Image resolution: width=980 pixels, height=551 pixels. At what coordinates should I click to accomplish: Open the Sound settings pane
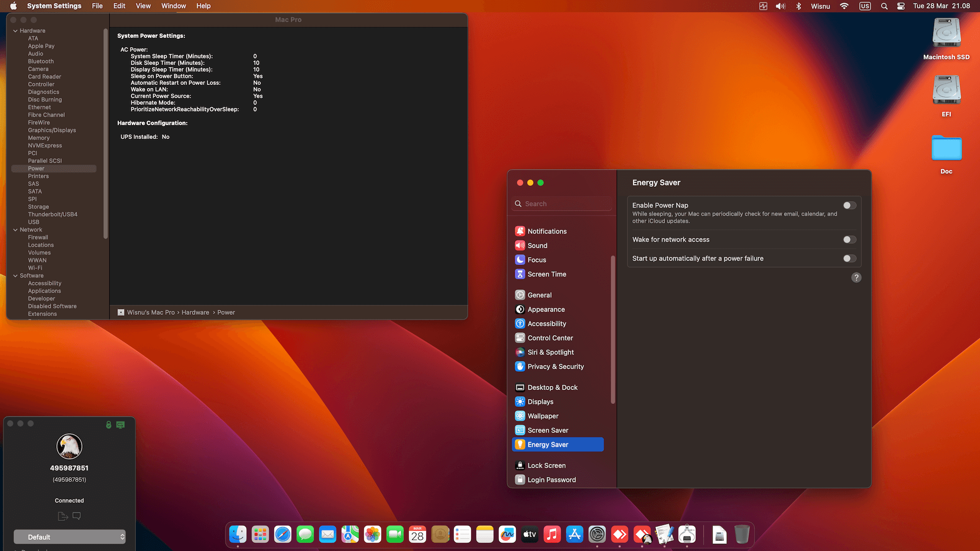[537, 245]
